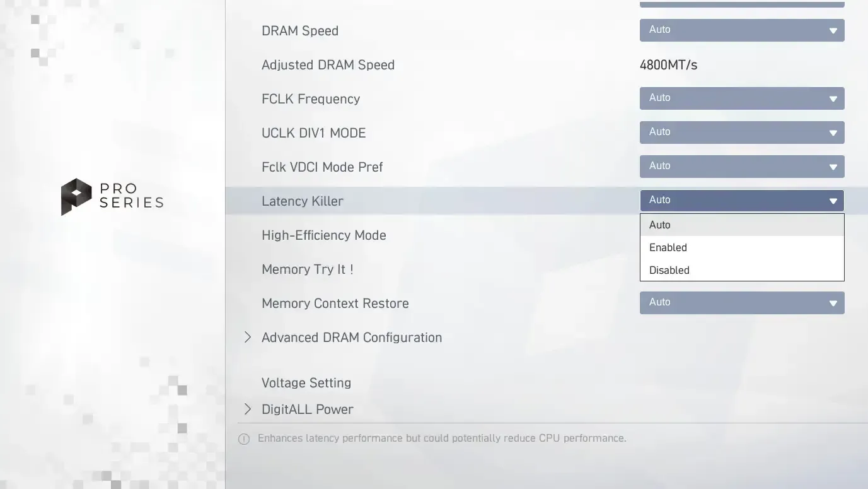Select the FCLK Frequency label
The width and height of the screenshot is (868, 489).
(311, 99)
